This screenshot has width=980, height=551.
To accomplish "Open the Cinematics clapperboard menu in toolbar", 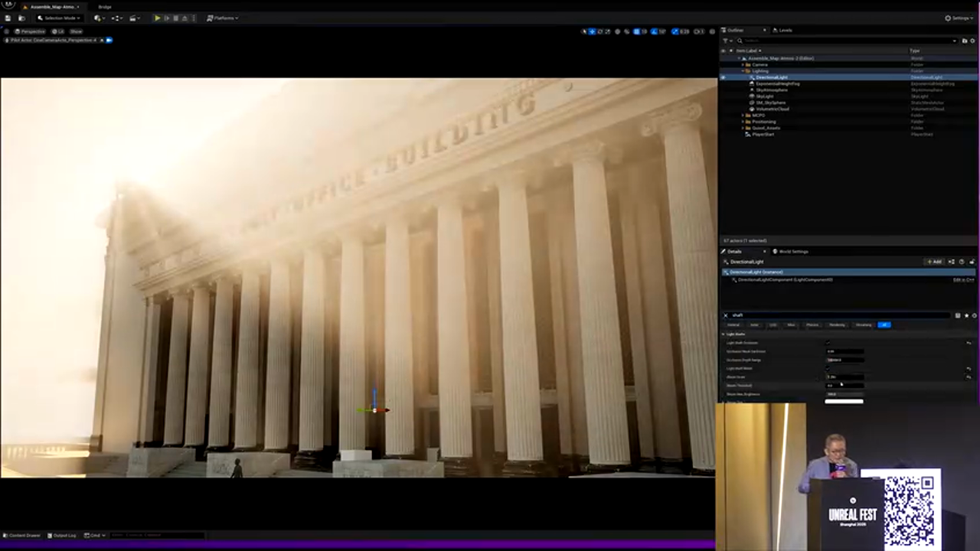I will tap(134, 18).
